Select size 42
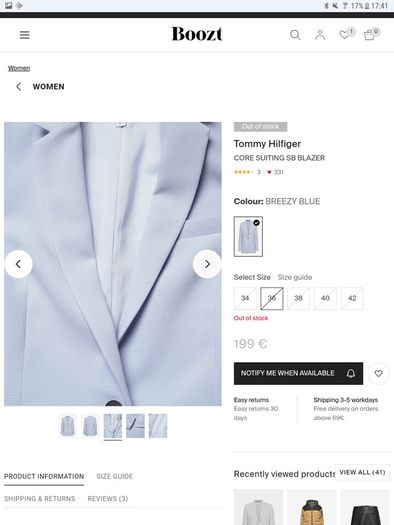The height and width of the screenshot is (525, 394). pos(352,298)
